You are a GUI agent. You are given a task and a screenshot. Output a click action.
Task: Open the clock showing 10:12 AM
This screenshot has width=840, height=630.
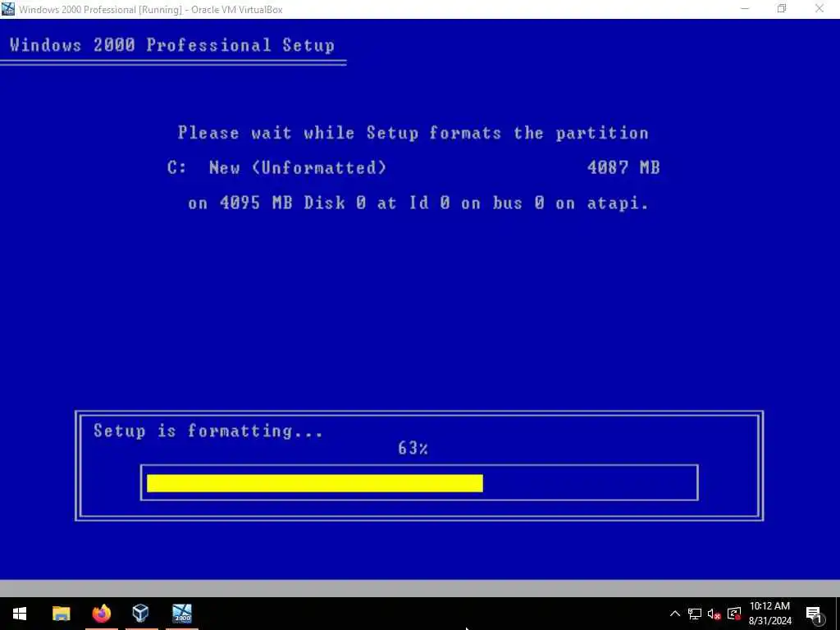click(x=769, y=606)
